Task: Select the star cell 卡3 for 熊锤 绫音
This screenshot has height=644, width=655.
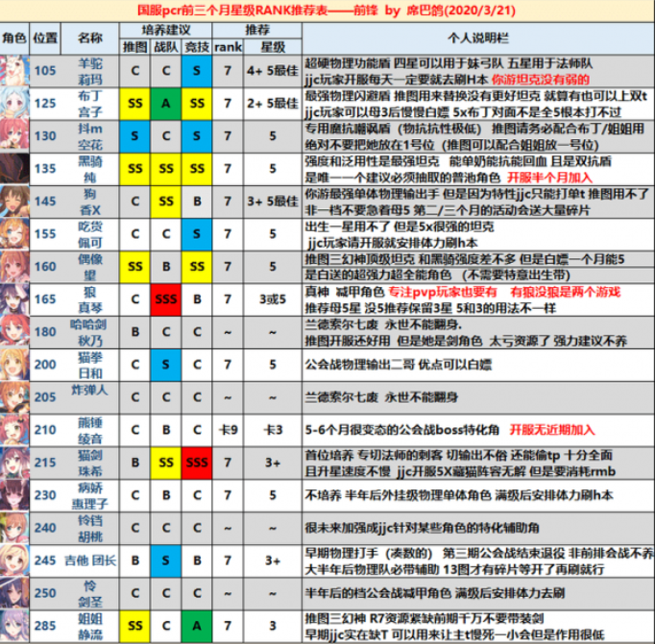Action: point(273,430)
